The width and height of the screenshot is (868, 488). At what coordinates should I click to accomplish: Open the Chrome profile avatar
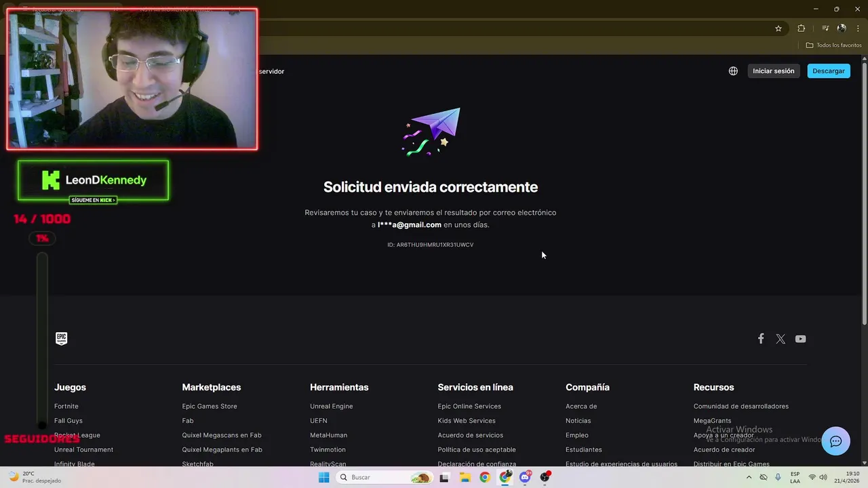(842, 28)
